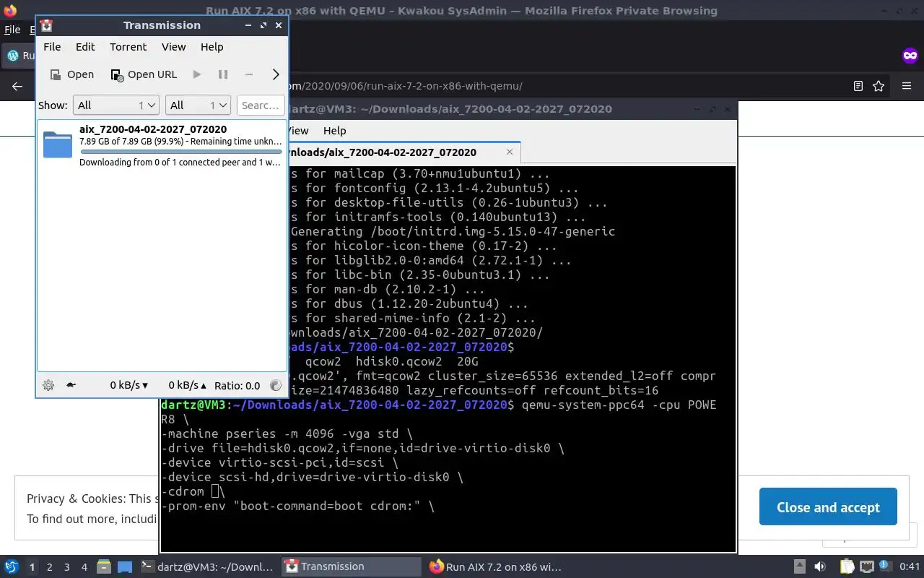Open the LXQt start menu icon
This screenshot has width=924, height=578.
coord(12,566)
